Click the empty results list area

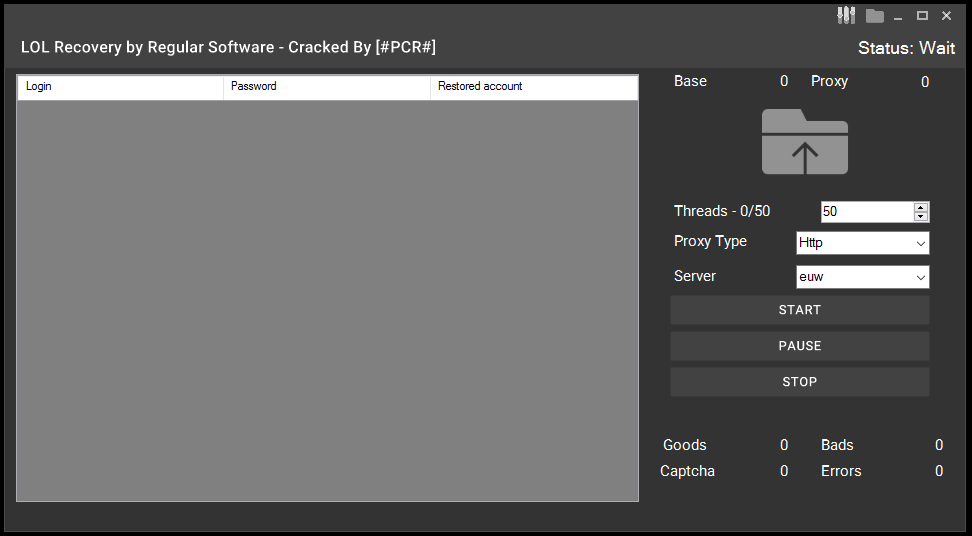point(327,300)
